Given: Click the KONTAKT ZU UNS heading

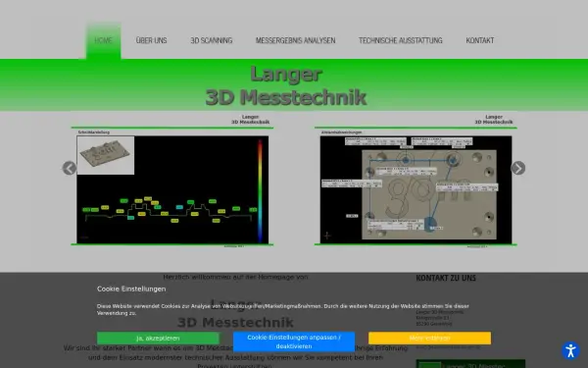Looking at the screenshot, I should tap(446, 278).
